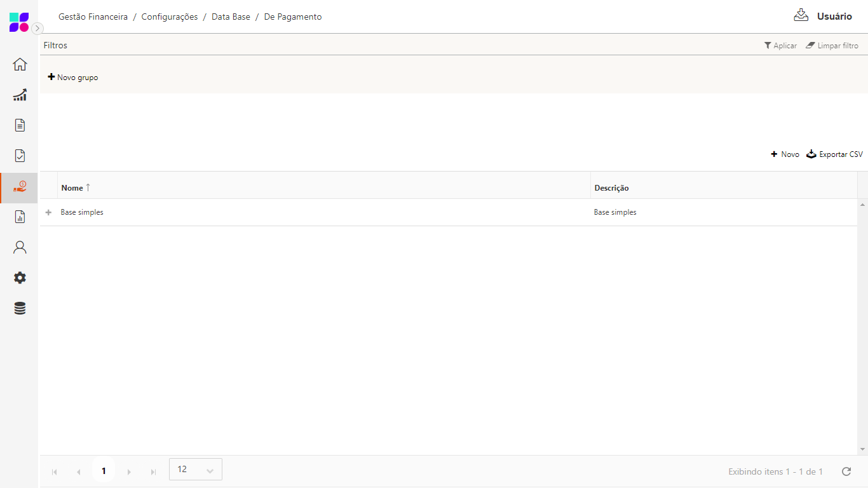Viewport: 868px width, 488px height.
Task: Click the Novo button above table
Action: tap(785, 154)
